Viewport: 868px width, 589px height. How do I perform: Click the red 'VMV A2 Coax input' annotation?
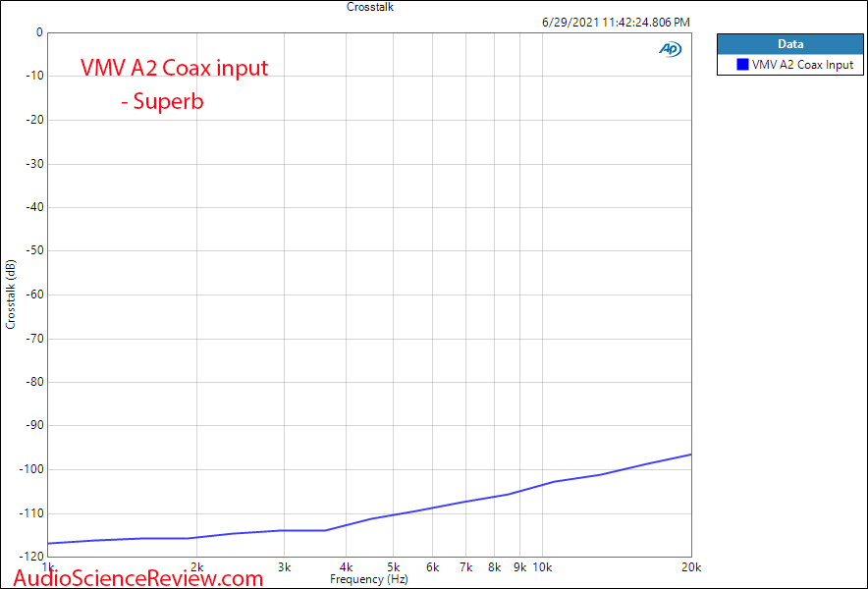click(x=175, y=68)
